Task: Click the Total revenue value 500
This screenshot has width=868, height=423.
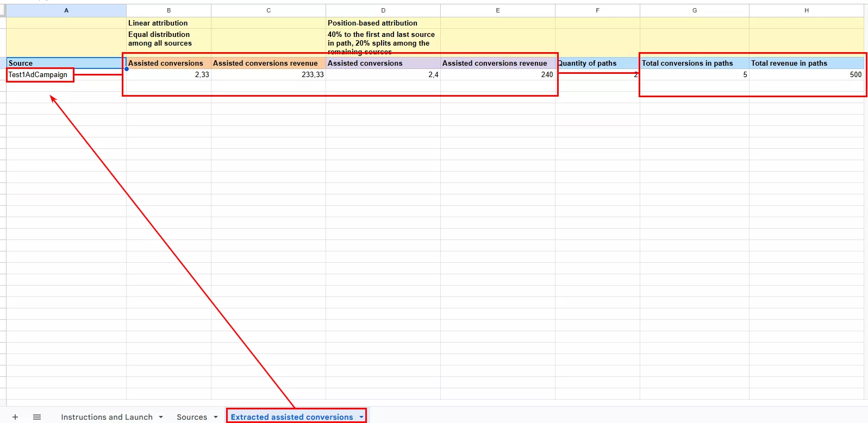Action: [x=807, y=75]
